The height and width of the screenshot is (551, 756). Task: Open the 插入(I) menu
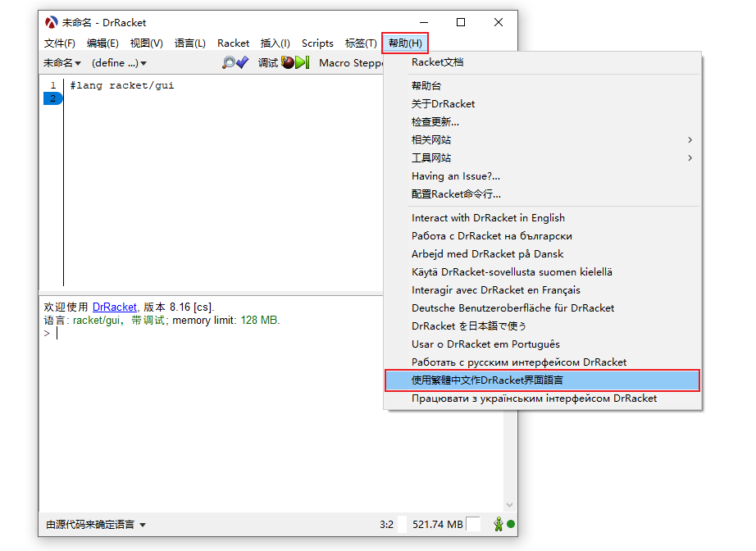tap(276, 43)
